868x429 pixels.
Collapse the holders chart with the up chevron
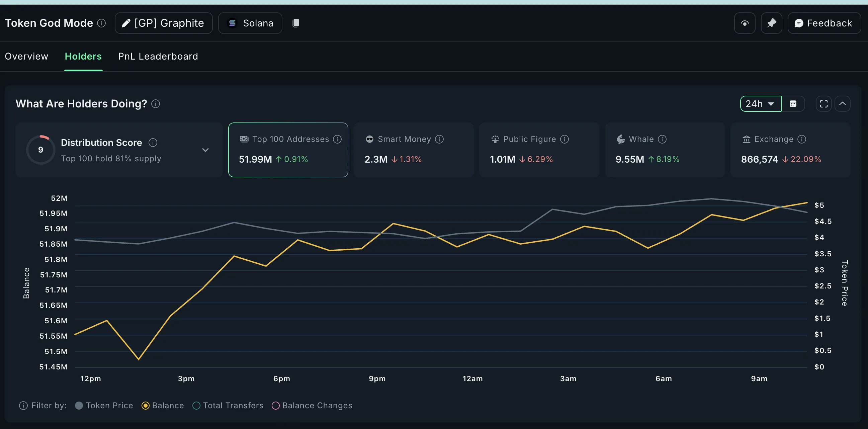coord(843,104)
